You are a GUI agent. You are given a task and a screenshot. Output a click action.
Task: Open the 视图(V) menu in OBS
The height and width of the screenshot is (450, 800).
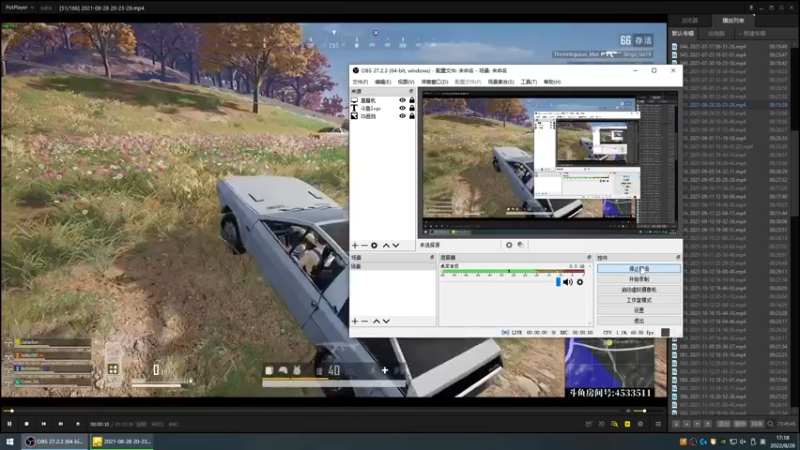tap(406, 82)
